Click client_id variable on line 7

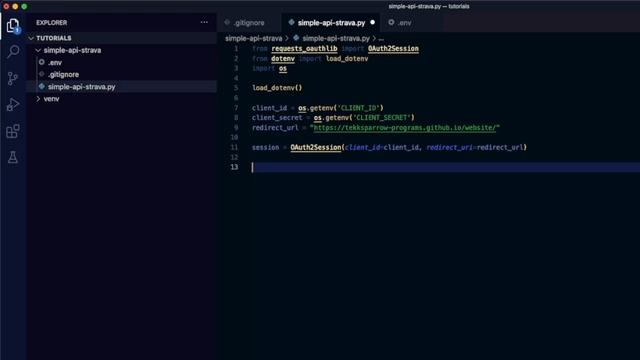click(269, 108)
